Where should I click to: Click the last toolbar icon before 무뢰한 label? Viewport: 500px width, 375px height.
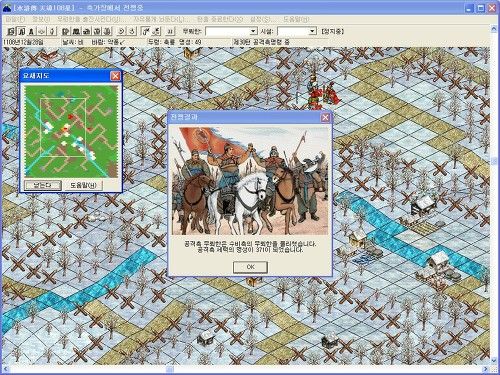pyautogui.click(x=170, y=31)
